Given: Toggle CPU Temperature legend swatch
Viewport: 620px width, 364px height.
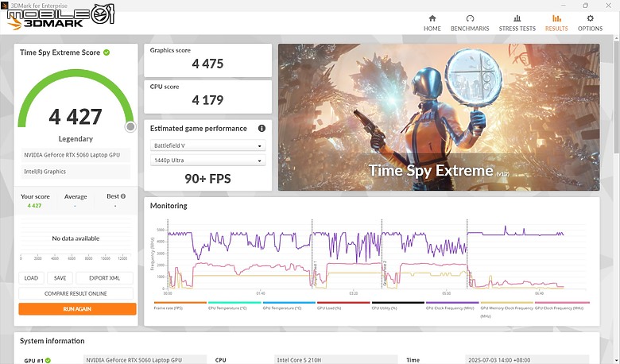Looking at the screenshot, I should tap(234, 303).
